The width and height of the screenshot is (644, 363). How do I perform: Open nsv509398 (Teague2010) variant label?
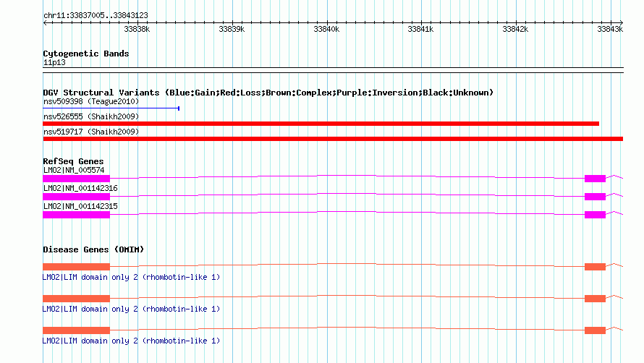pos(91,101)
